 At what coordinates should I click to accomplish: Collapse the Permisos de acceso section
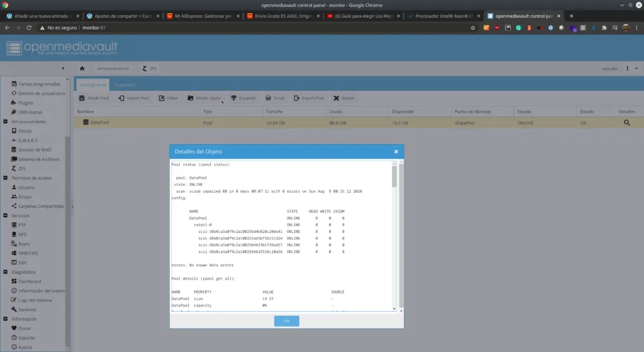[x=5, y=178]
